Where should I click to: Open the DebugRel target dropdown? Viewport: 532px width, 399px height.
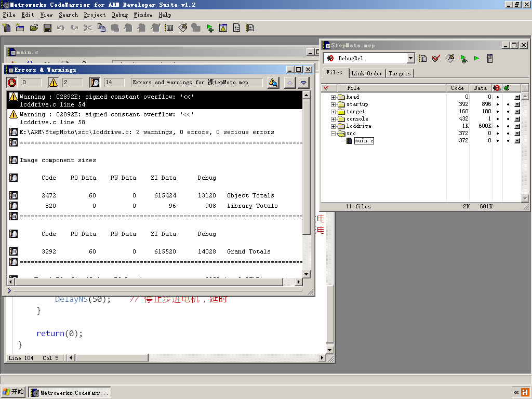coord(410,58)
